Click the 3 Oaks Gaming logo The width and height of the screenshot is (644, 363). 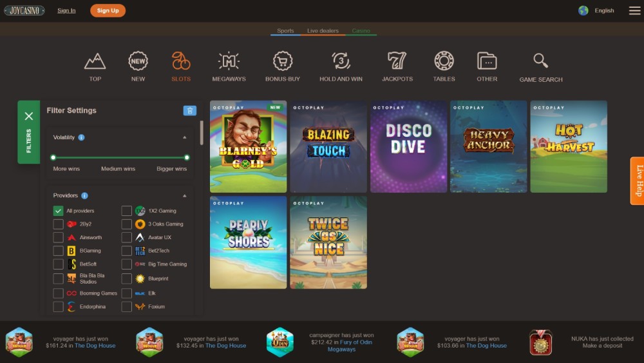tap(140, 224)
